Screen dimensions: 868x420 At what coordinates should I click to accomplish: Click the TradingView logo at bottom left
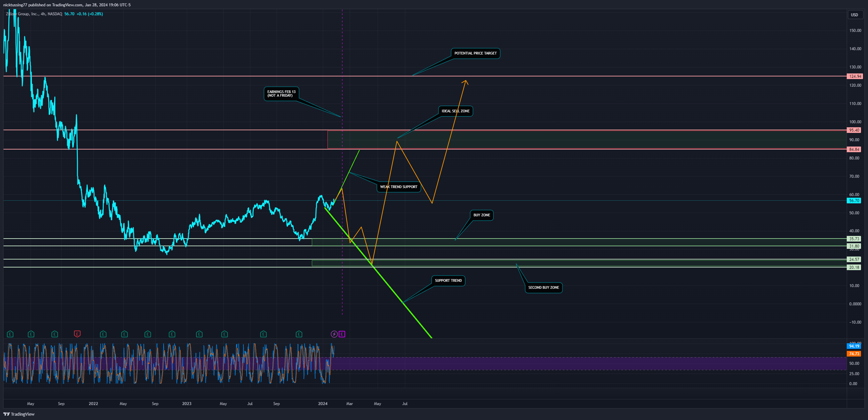click(19, 414)
